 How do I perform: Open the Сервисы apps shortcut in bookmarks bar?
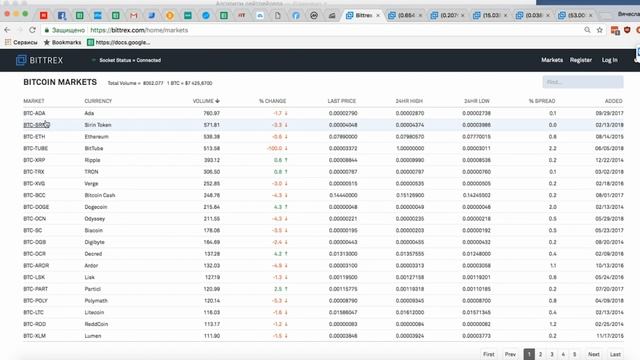[21, 42]
